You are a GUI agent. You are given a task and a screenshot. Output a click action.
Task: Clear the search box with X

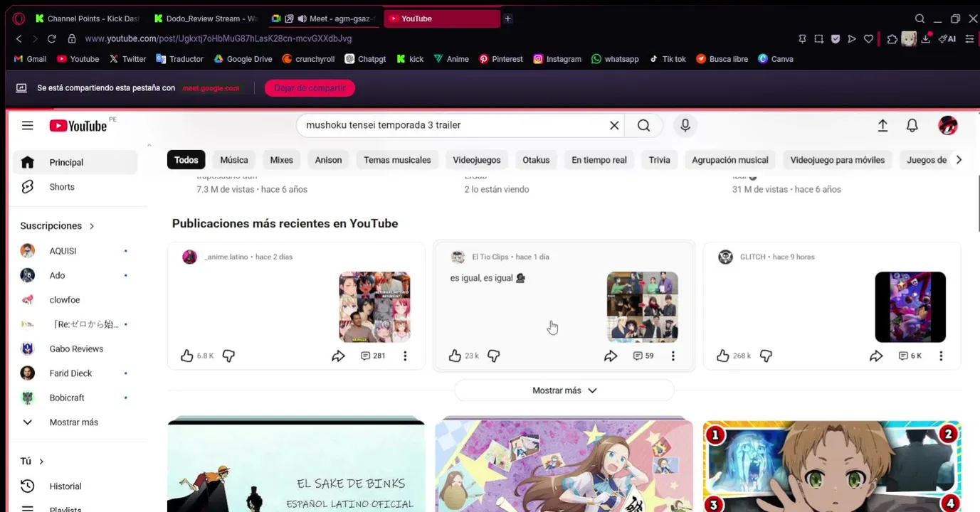pos(614,125)
